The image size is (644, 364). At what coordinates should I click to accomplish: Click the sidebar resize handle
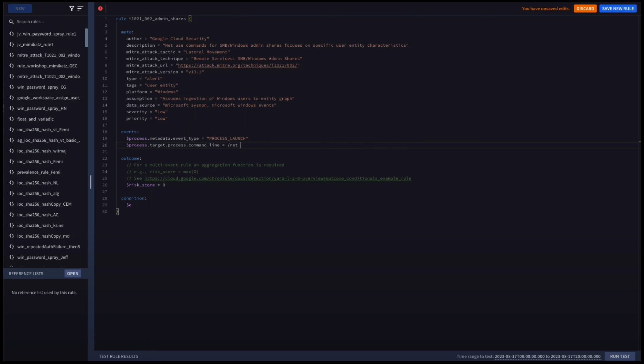click(x=91, y=182)
